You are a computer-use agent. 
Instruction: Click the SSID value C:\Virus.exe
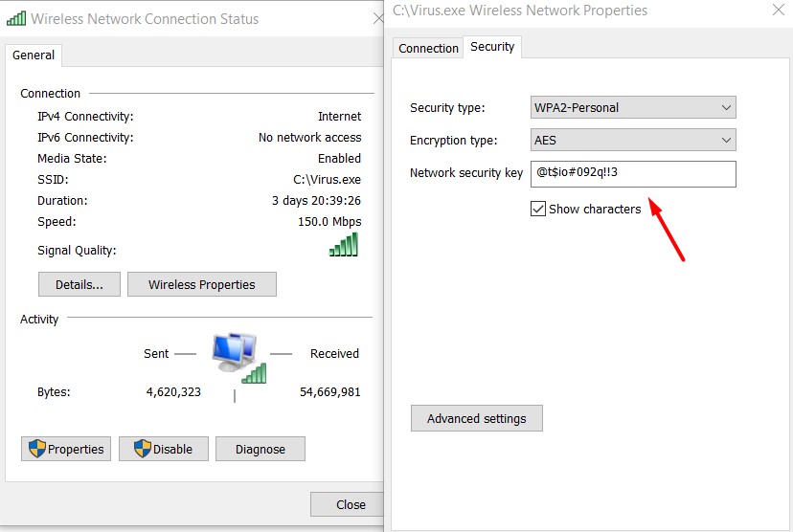click(x=328, y=179)
